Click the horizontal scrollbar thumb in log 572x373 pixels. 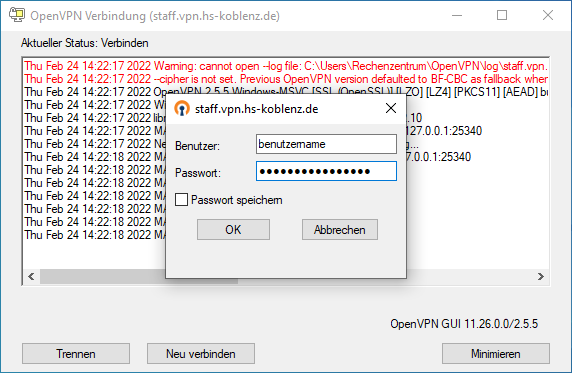click(x=139, y=277)
